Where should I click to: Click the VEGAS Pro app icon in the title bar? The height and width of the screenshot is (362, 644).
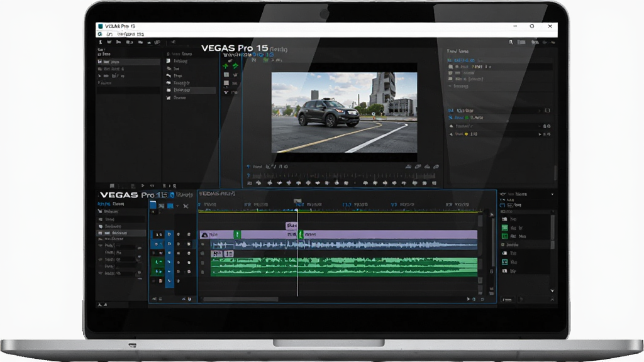tap(100, 26)
